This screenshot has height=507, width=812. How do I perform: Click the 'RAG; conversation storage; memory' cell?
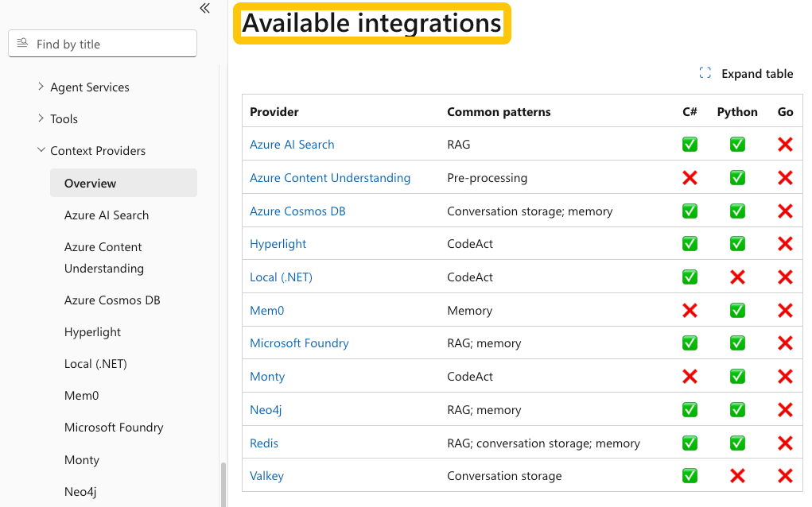543,443
